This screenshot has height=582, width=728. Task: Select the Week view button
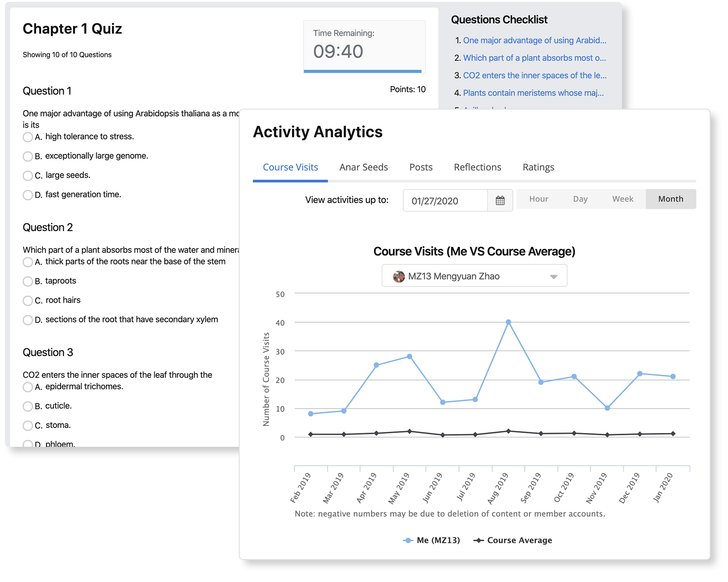[622, 199]
